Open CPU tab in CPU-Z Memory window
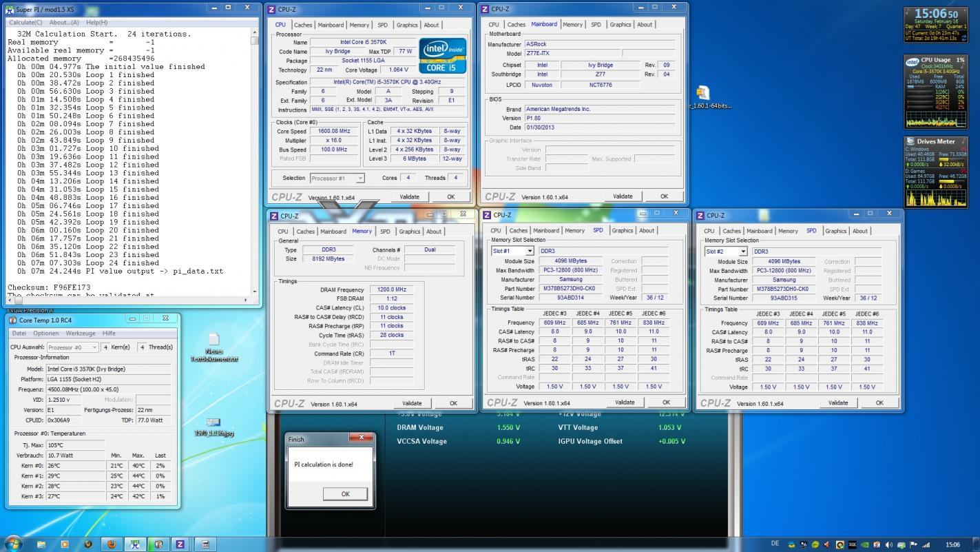Image resolution: width=980 pixels, height=552 pixels. [283, 232]
